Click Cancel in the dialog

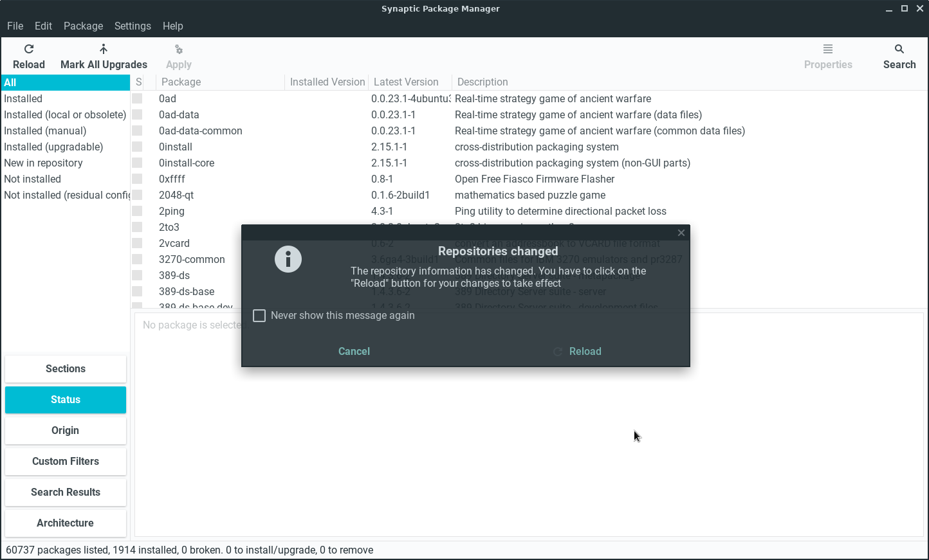click(354, 352)
